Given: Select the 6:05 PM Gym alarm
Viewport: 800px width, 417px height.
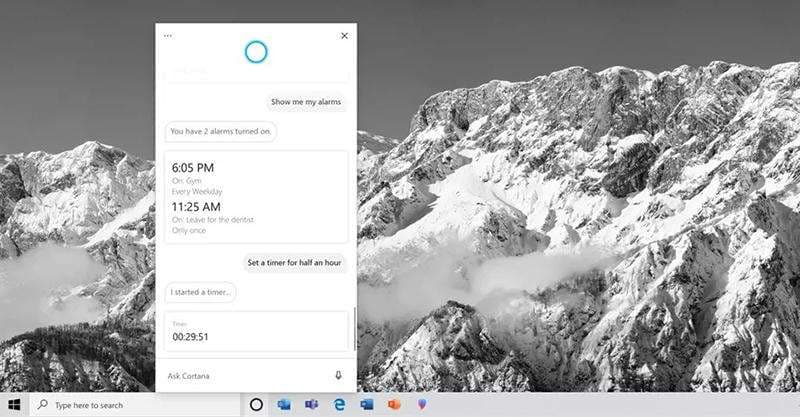Looking at the screenshot, I should 256,177.
